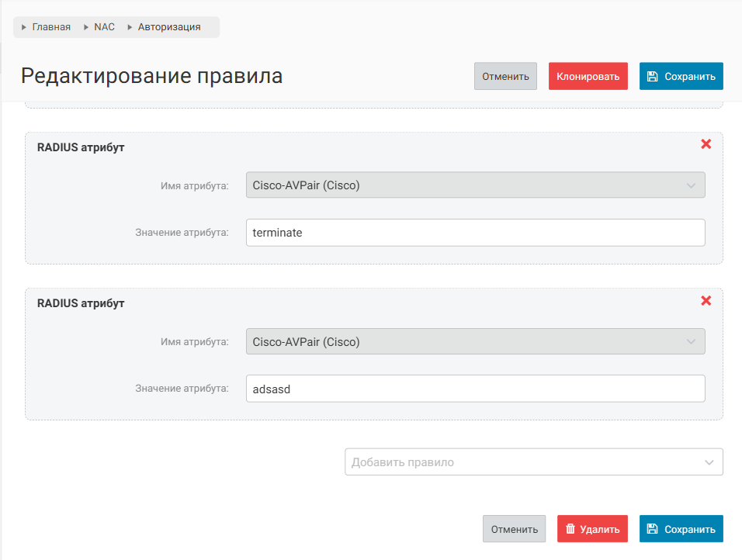Focus the attribute value field containing terminate
742x560 pixels.
point(475,233)
